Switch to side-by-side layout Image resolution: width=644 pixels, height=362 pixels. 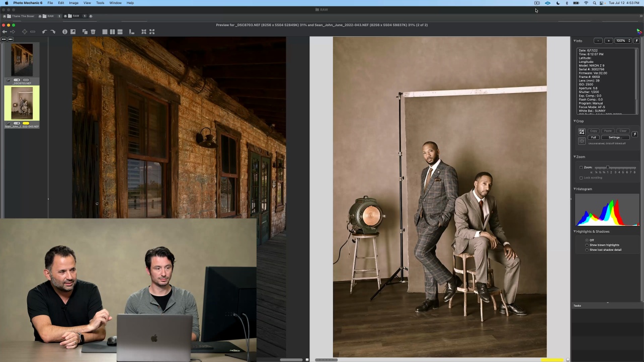[x=112, y=32]
